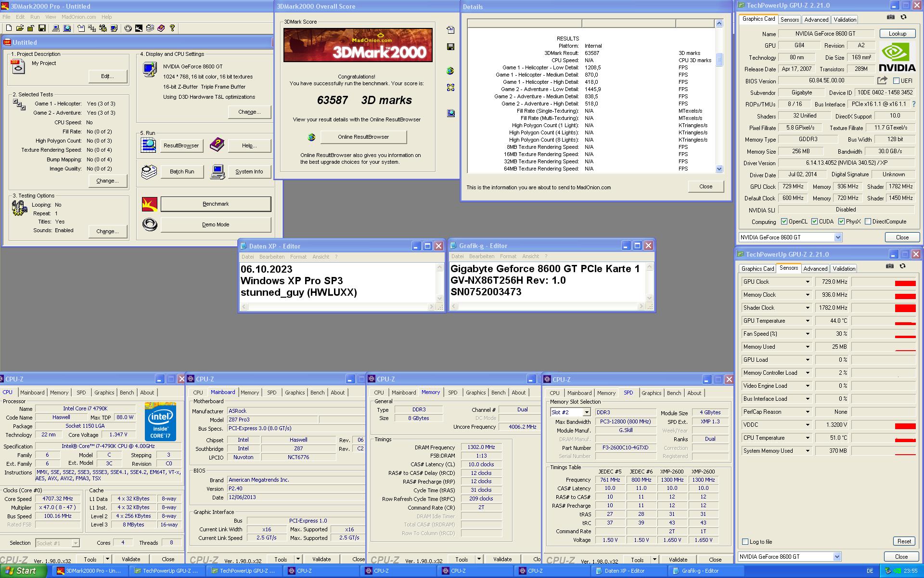Click Details window vertical scrollbar thumb
The height and width of the screenshot is (578, 924).
coord(719,60)
